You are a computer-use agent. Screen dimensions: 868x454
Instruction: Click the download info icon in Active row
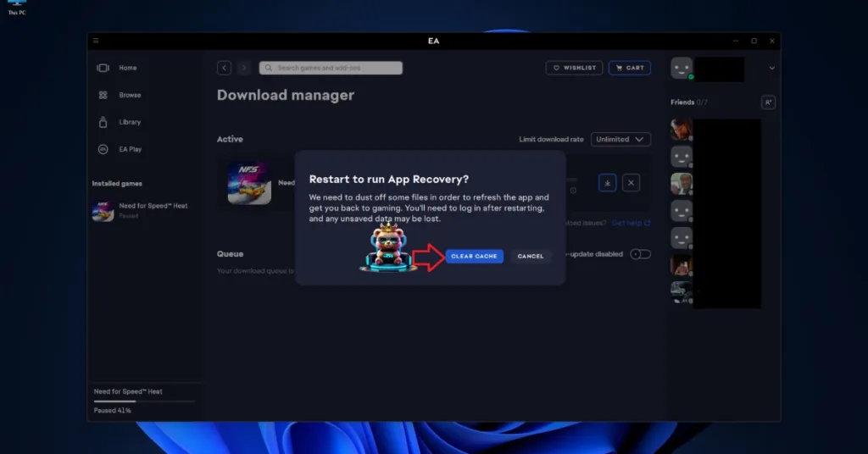point(573,191)
